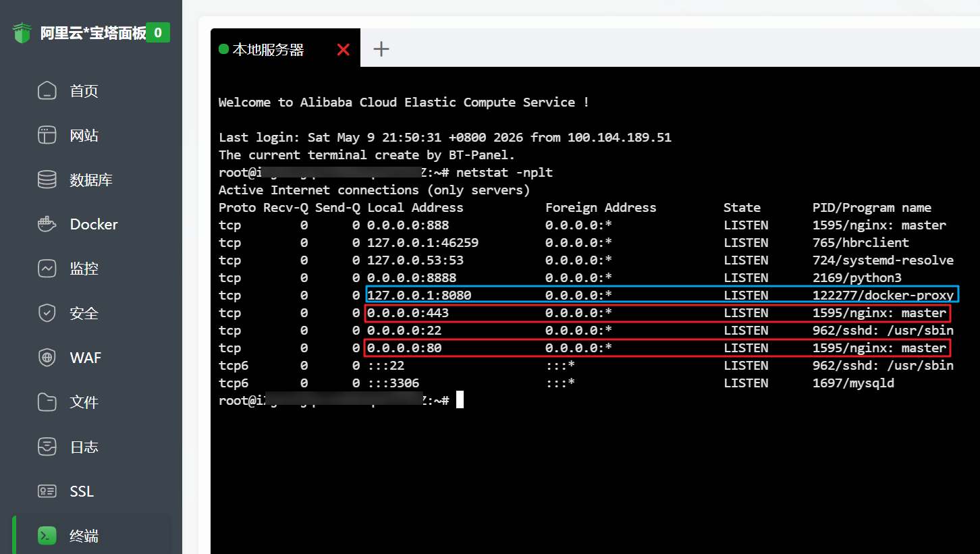
Task: Open the SSL certificate icon
Action: coord(47,492)
